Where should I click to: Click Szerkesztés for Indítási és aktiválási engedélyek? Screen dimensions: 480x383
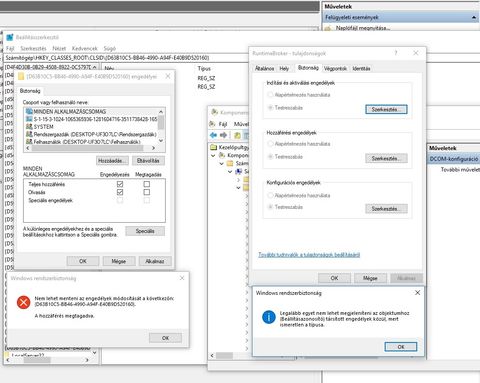click(x=386, y=109)
